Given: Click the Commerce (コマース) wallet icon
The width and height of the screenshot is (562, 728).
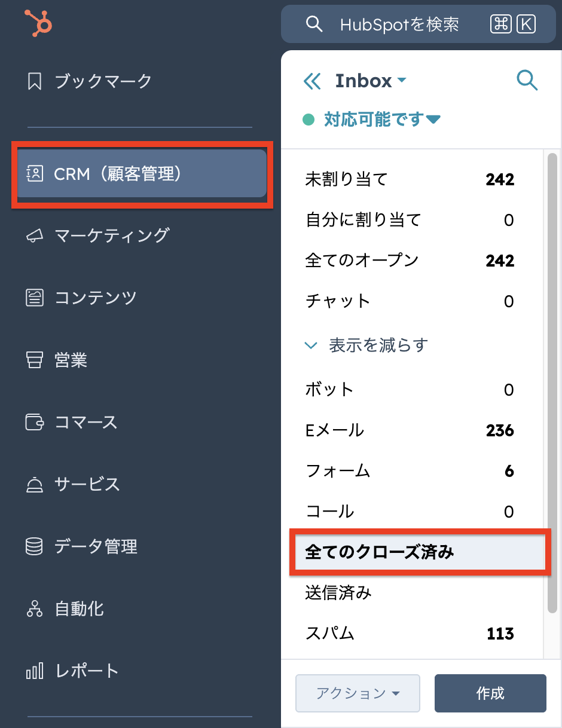Looking at the screenshot, I should pyautogui.click(x=35, y=422).
